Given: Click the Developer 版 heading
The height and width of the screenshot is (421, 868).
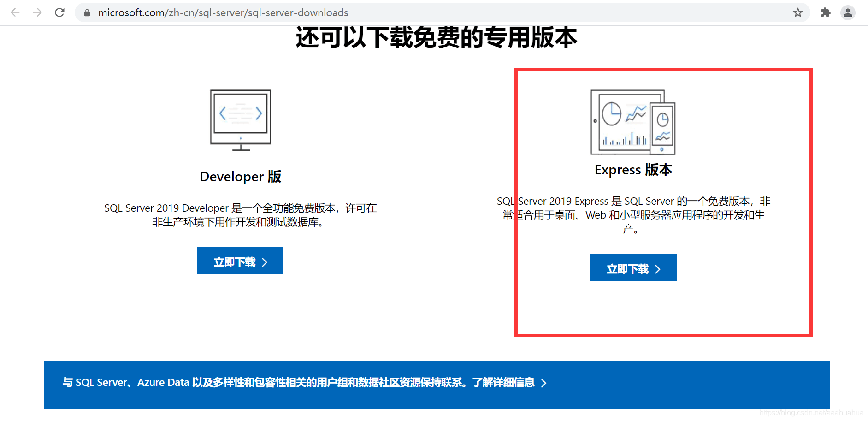Looking at the screenshot, I should [241, 177].
